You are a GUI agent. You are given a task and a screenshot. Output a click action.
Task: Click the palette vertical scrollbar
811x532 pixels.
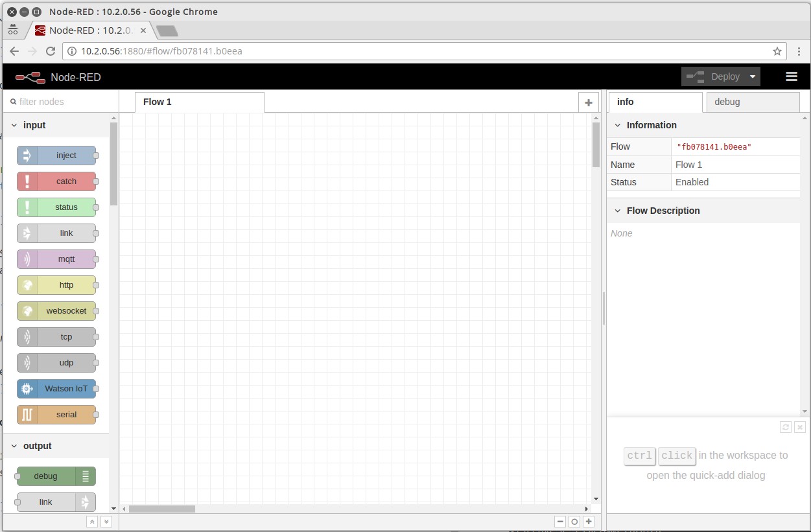(x=114, y=164)
